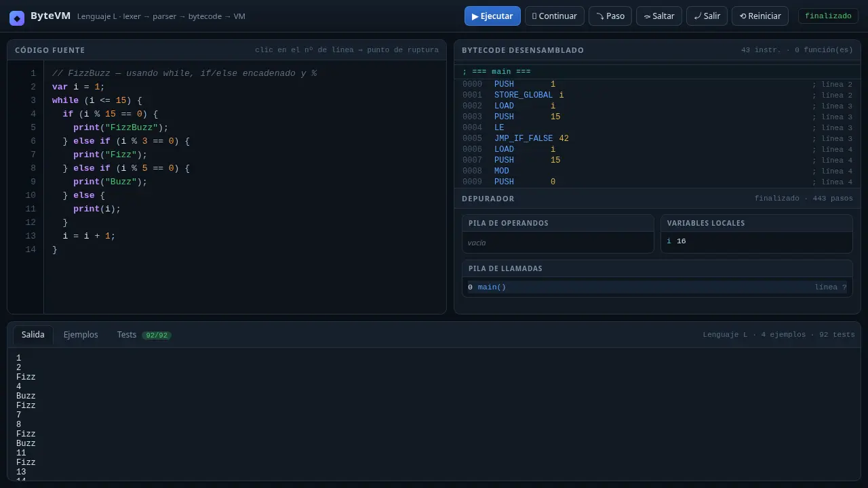Click the main() call stack frame

(657, 287)
